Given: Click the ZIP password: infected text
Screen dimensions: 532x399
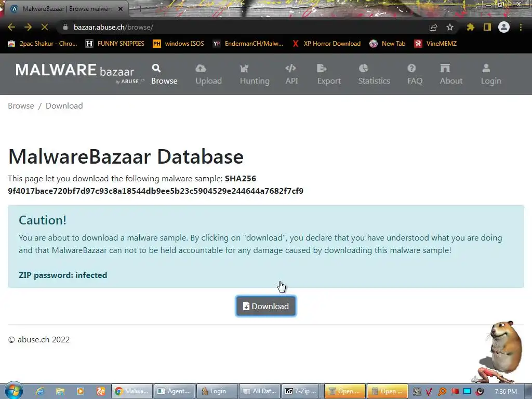Looking at the screenshot, I should (63, 275).
